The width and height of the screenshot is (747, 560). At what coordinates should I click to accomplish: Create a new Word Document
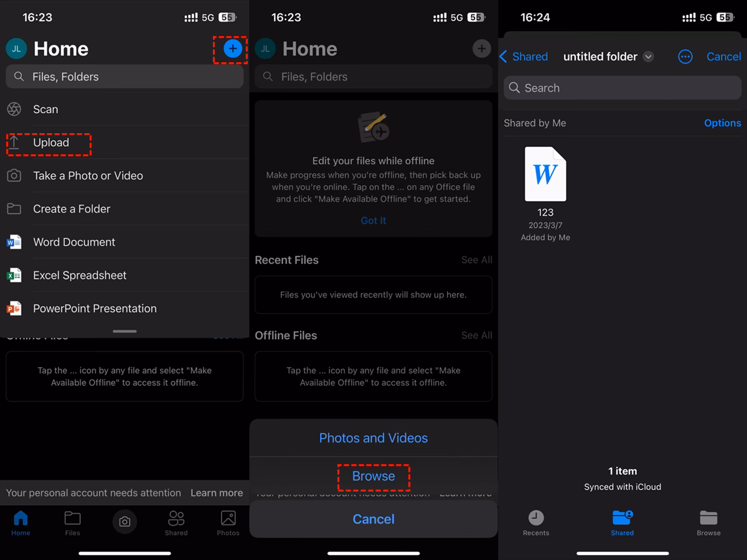coord(74,242)
